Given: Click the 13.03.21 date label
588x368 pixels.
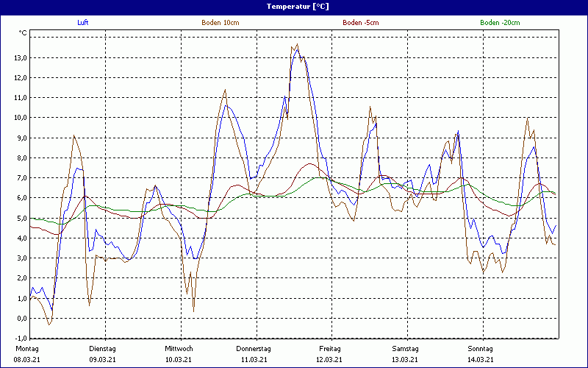Looking at the screenshot, I should click(405, 360).
